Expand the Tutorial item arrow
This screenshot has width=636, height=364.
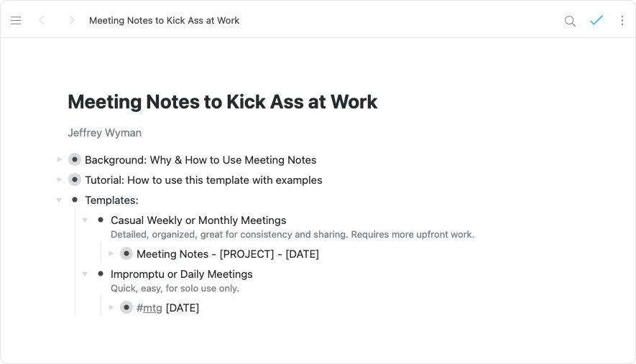(59, 179)
